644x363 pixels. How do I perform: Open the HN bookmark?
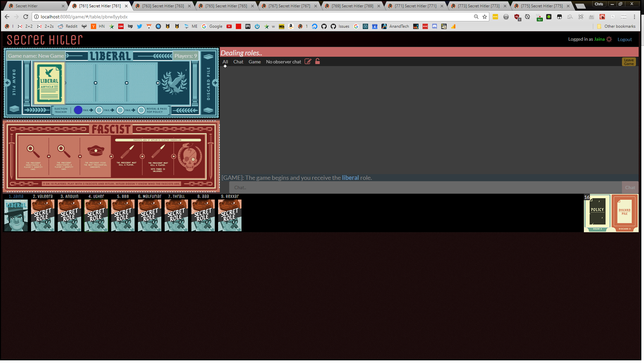point(98,26)
